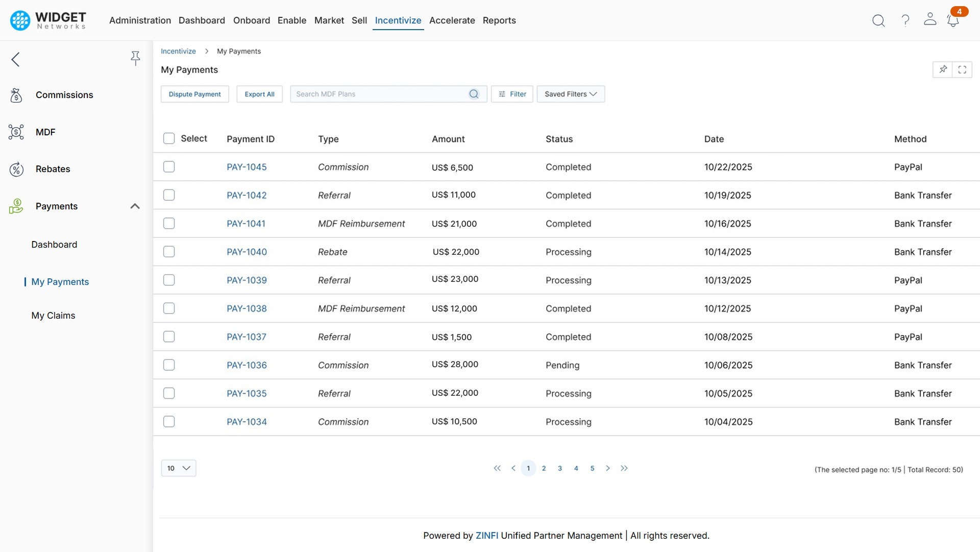Open the global search icon
This screenshot has width=980, height=552.
pos(878,20)
